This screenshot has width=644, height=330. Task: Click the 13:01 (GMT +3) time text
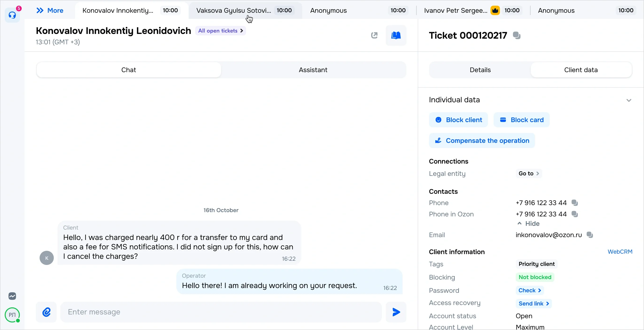(x=58, y=42)
